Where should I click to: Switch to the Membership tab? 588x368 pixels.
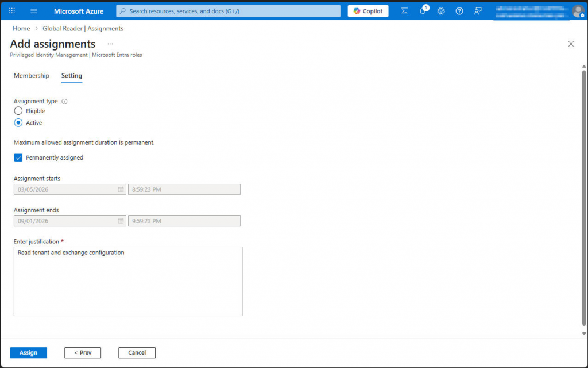[32, 75]
